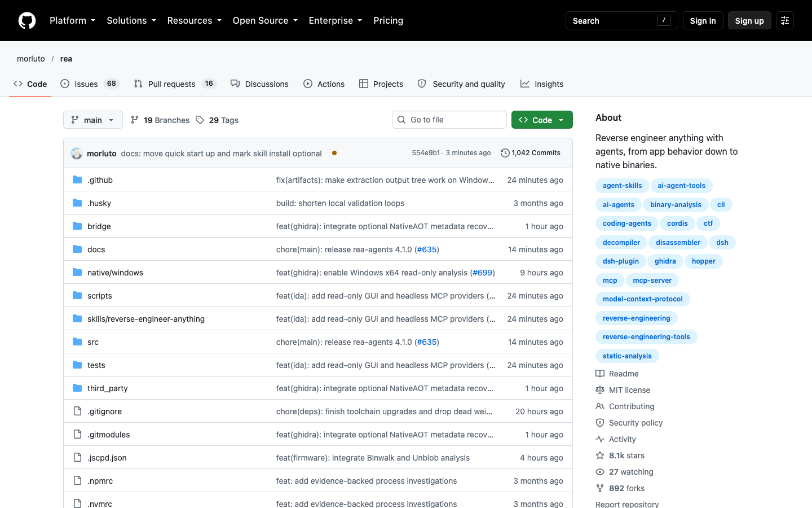Click the Sign in button
812x508 pixels.
(x=703, y=20)
